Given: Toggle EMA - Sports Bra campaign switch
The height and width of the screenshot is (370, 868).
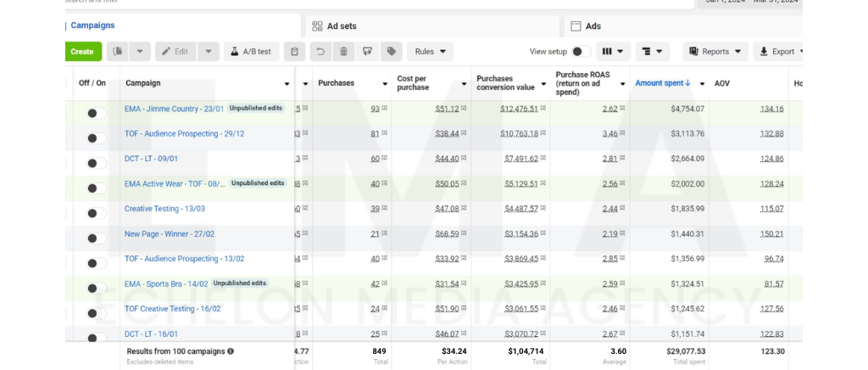Looking at the screenshot, I should click(x=97, y=288).
